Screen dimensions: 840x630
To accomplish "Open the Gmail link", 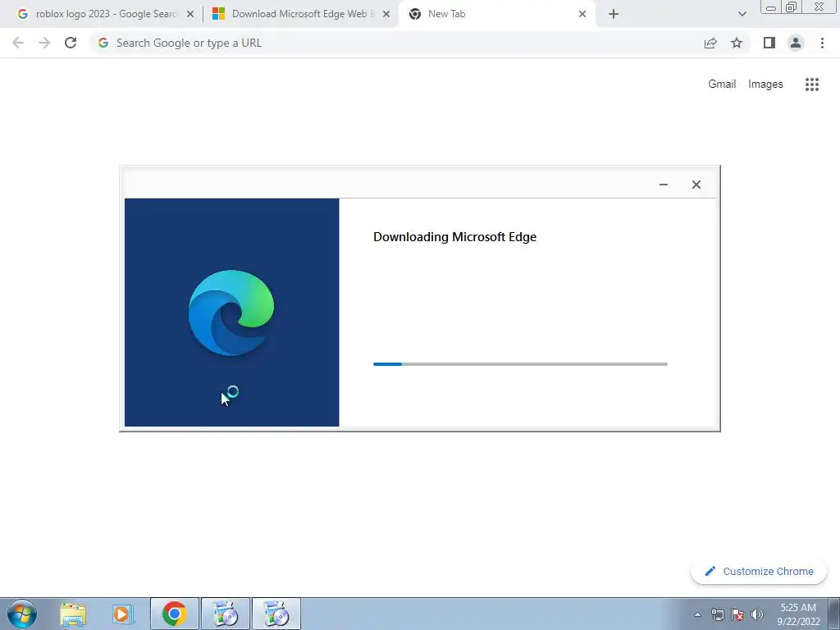I will pos(722,84).
